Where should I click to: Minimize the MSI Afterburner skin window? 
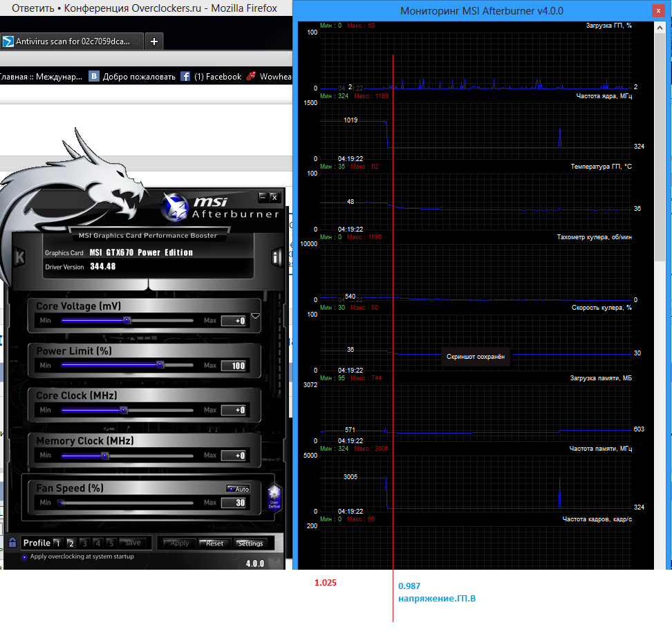coord(263,197)
